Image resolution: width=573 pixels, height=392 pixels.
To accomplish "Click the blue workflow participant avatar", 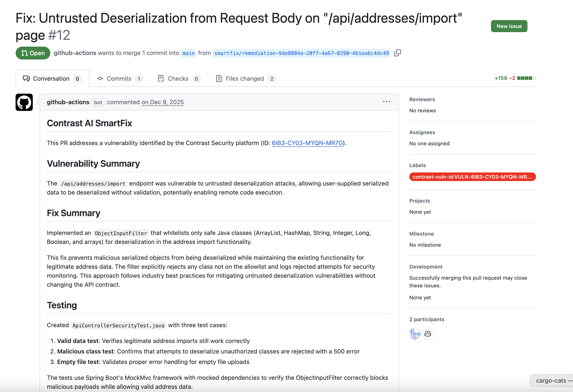I will click(415, 334).
